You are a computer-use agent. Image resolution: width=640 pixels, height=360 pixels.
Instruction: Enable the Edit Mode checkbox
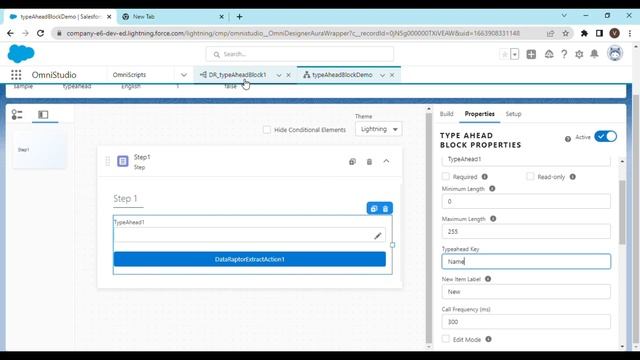[x=446, y=339]
